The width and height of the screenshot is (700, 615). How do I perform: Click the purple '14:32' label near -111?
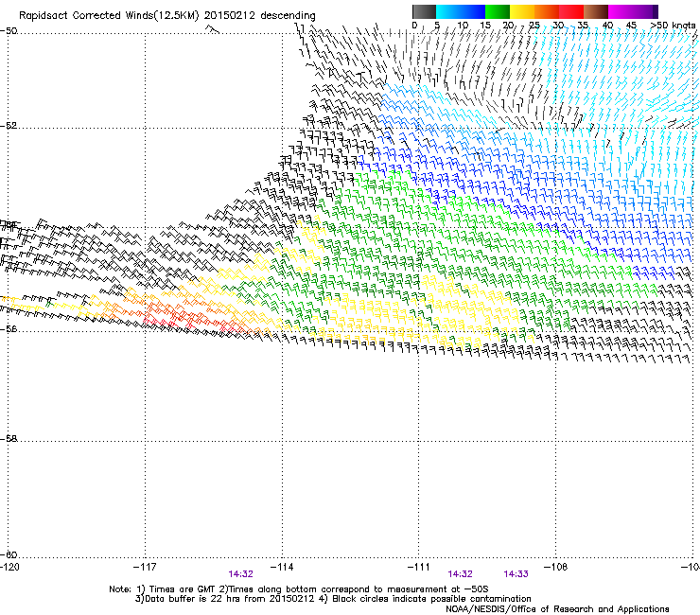tap(461, 574)
